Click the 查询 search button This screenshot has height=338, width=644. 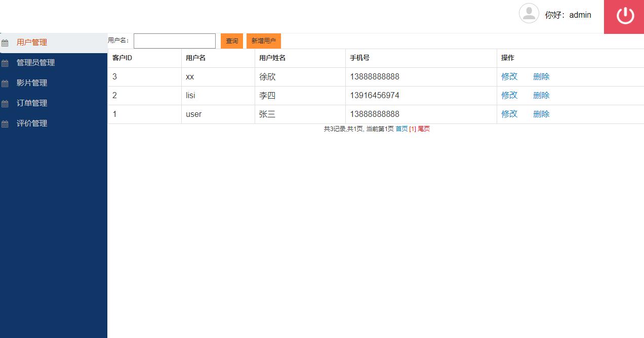click(231, 41)
